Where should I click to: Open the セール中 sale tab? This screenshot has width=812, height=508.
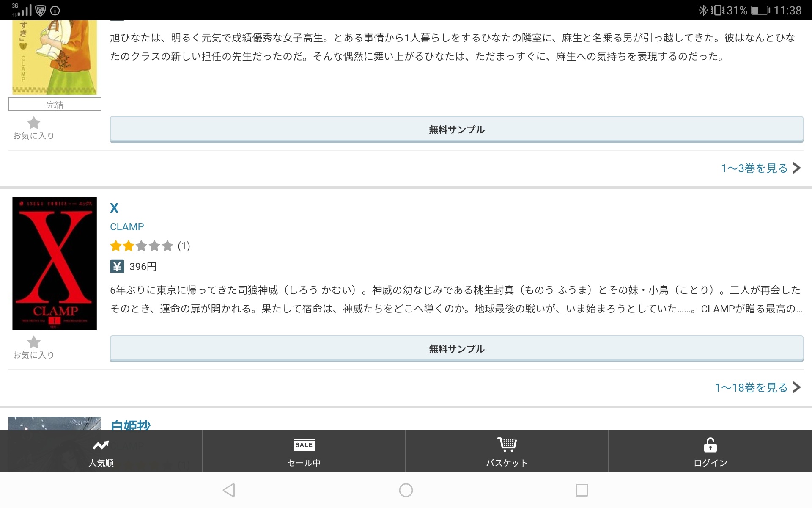pyautogui.click(x=304, y=451)
